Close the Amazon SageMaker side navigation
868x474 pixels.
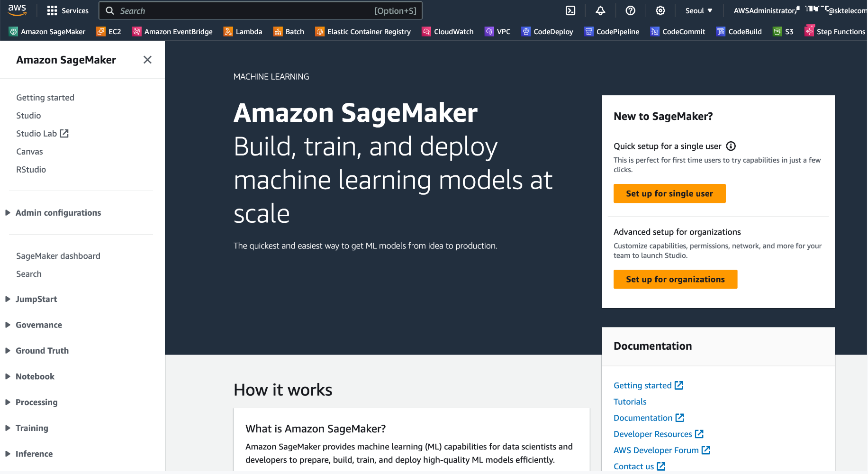point(147,60)
